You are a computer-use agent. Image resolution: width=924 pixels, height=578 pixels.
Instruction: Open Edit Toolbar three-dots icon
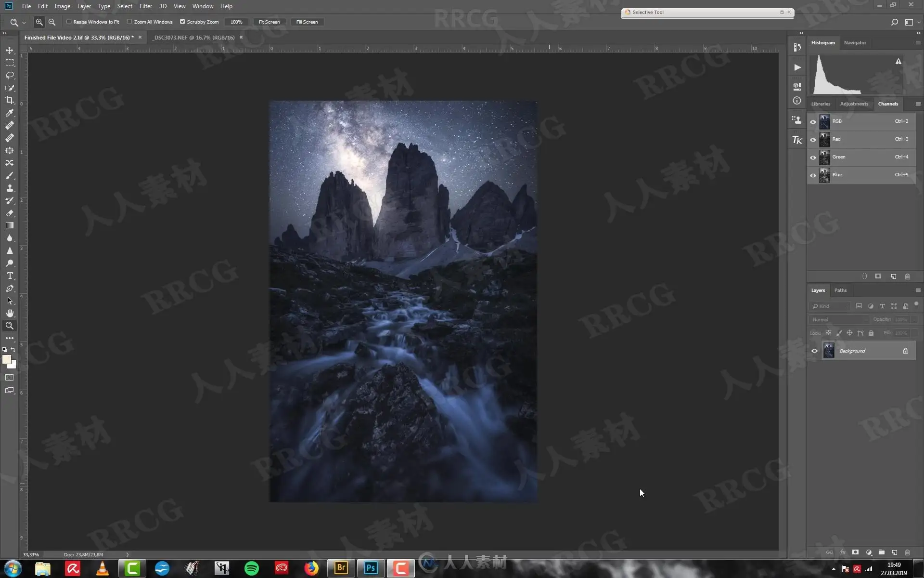tap(10, 338)
